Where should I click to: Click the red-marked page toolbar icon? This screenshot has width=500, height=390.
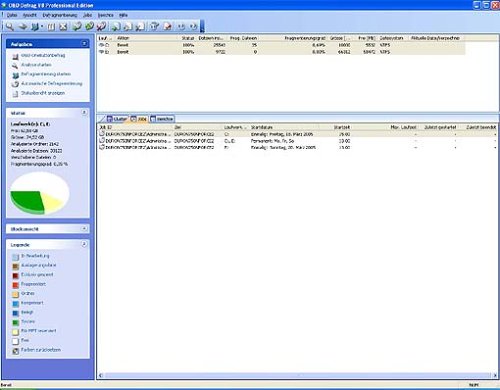167,26
